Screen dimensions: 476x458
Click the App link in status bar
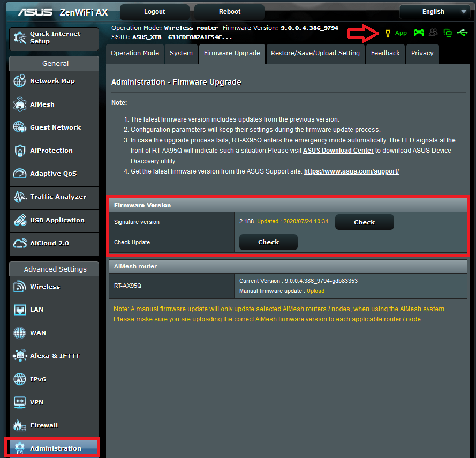tap(401, 33)
